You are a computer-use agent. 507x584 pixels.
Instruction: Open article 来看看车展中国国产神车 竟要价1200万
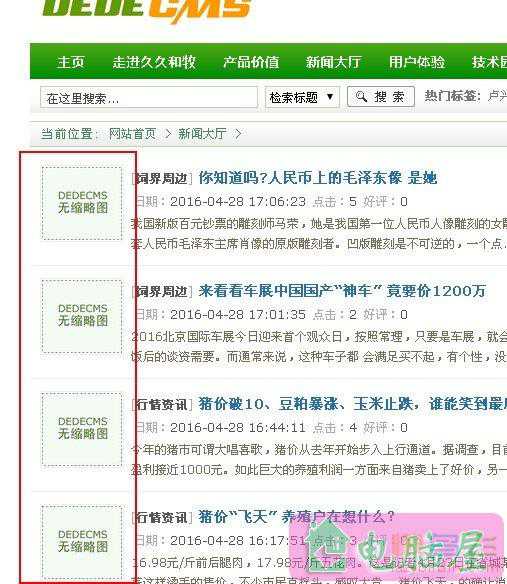click(342, 291)
